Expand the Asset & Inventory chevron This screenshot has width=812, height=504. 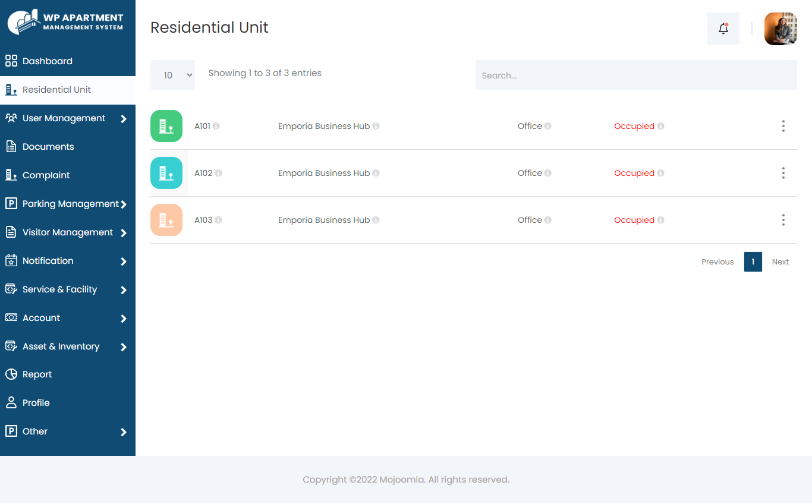[x=124, y=347]
